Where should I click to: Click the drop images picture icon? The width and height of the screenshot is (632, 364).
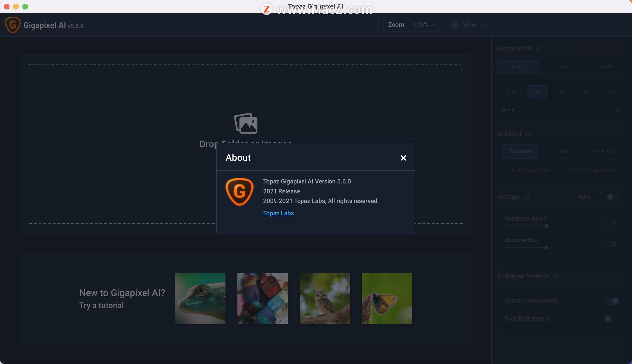tap(246, 123)
